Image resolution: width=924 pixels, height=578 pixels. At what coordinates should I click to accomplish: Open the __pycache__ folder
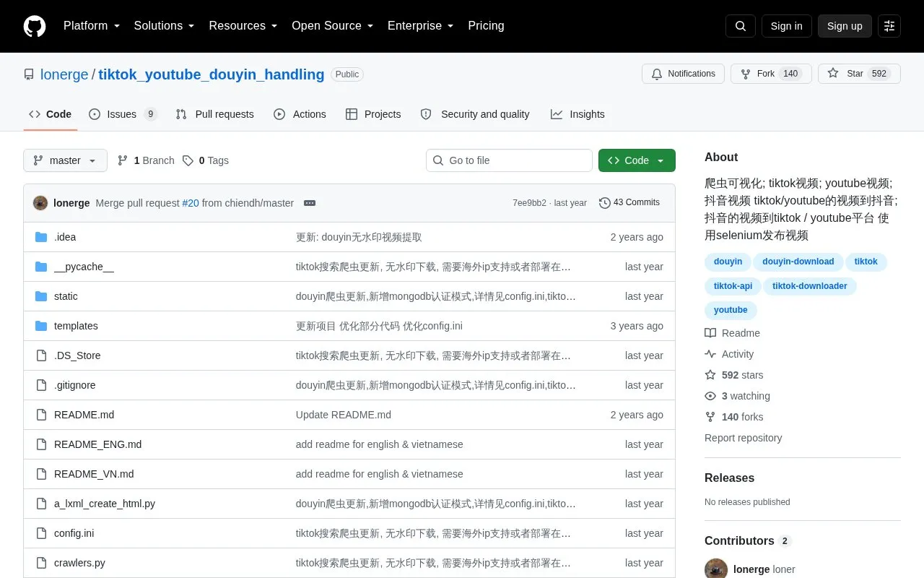coord(84,267)
